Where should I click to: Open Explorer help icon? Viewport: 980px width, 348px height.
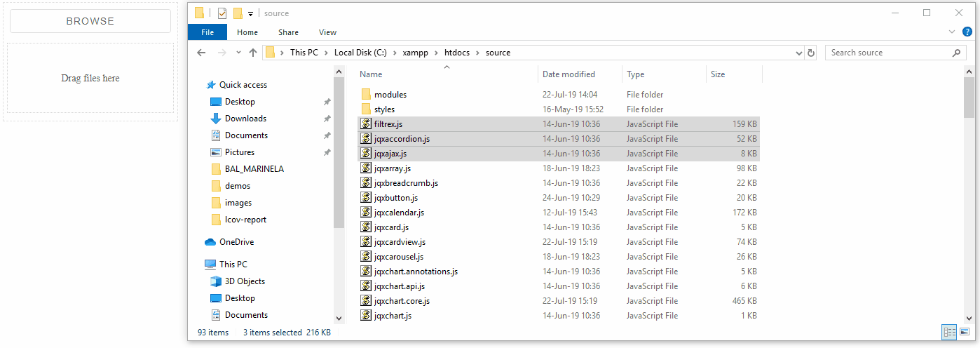[x=967, y=32]
